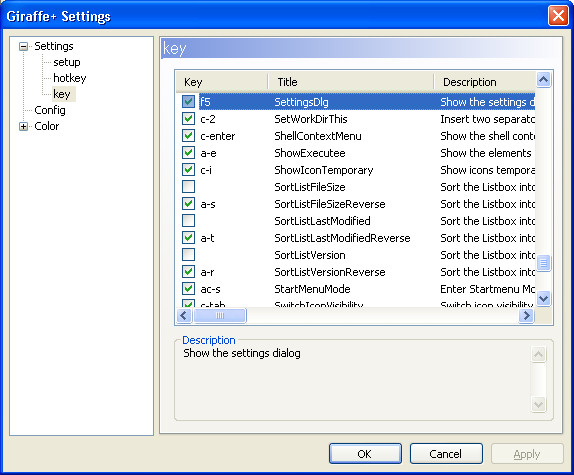Click the list's vertical scrollbar thumb

point(544,263)
